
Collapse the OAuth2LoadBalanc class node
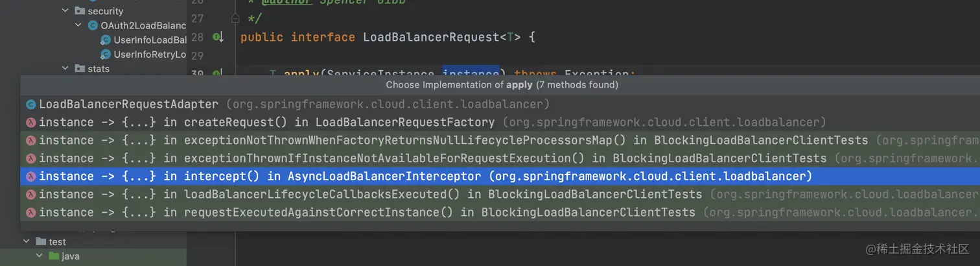click(79, 25)
